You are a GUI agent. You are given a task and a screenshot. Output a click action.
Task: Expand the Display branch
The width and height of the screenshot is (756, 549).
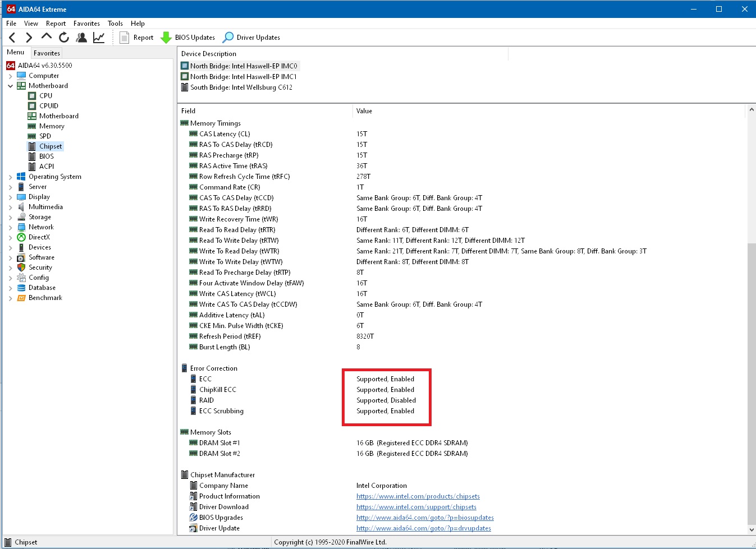click(x=10, y=197)
